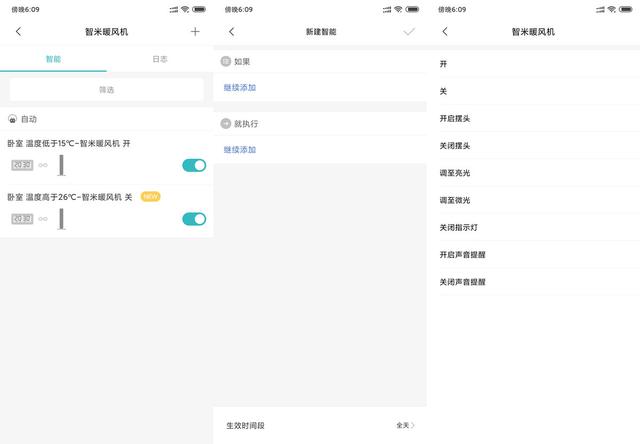This screenshot has width=640, height=444.
Task: Tap the NEW badge on second rule
Action: click(x=151, y=197)
